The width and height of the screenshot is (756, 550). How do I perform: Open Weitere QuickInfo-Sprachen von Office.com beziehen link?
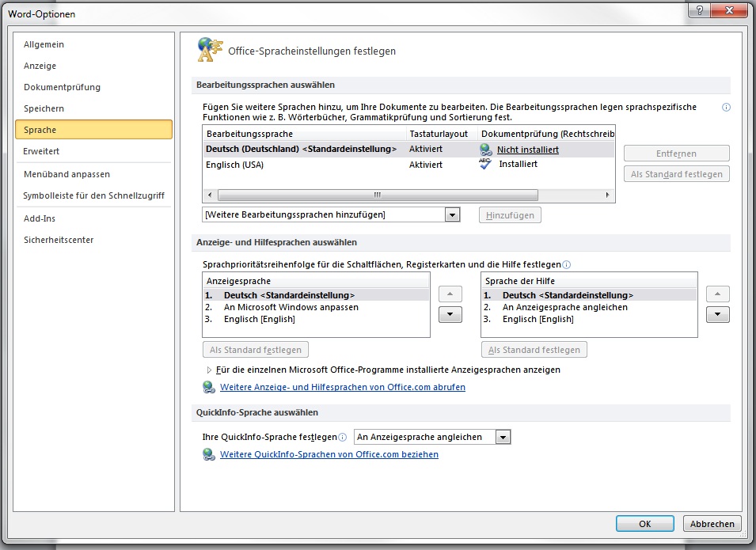pos(329,454)
